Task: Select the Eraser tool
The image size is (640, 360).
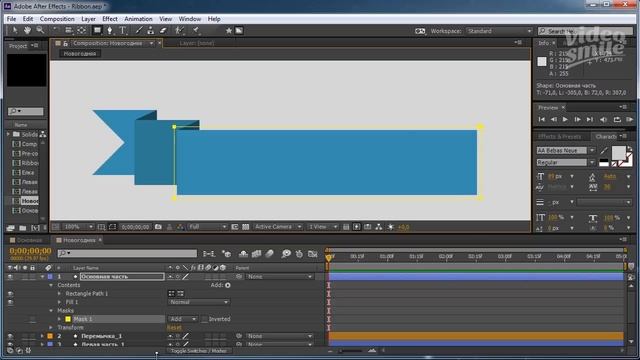Action: pyautogui.click(x=163, y=31)
